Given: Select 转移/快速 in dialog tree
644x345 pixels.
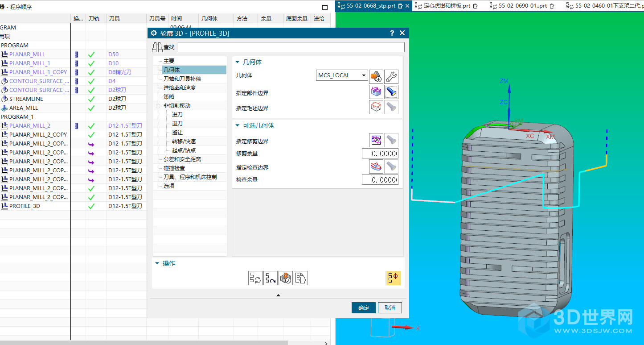Looking at the screenshot, I should (x=184, y=141).
